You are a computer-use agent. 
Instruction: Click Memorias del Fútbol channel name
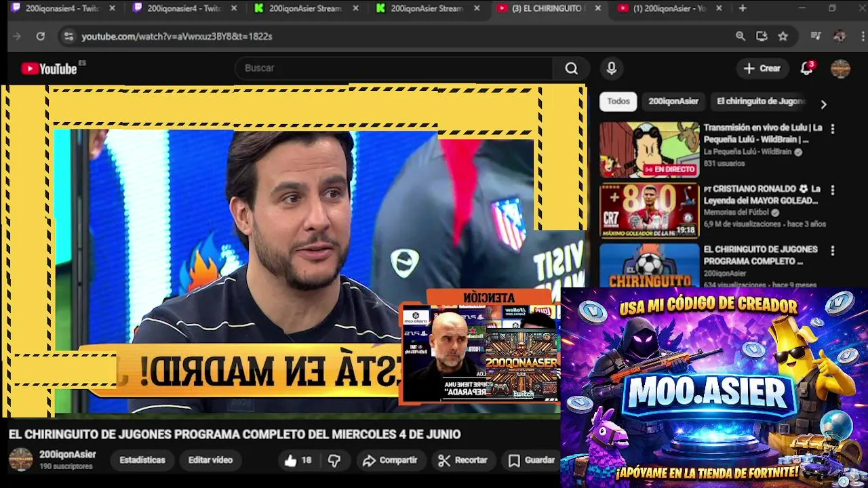click(736, 212)
